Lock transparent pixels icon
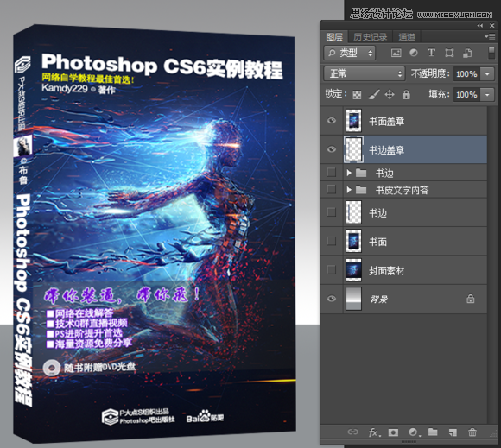Screen dimensions: 501x448 click(357, 94)
